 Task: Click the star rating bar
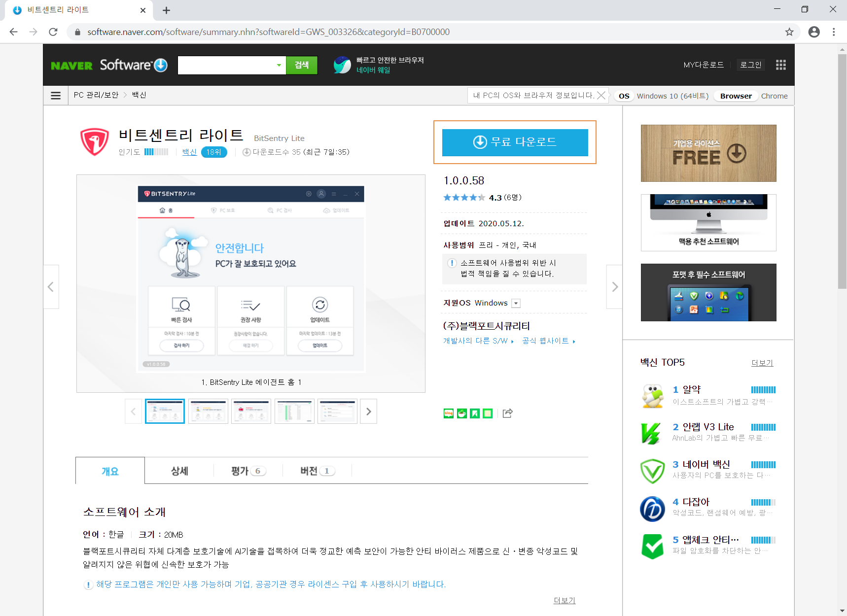(x=464, y=198)
